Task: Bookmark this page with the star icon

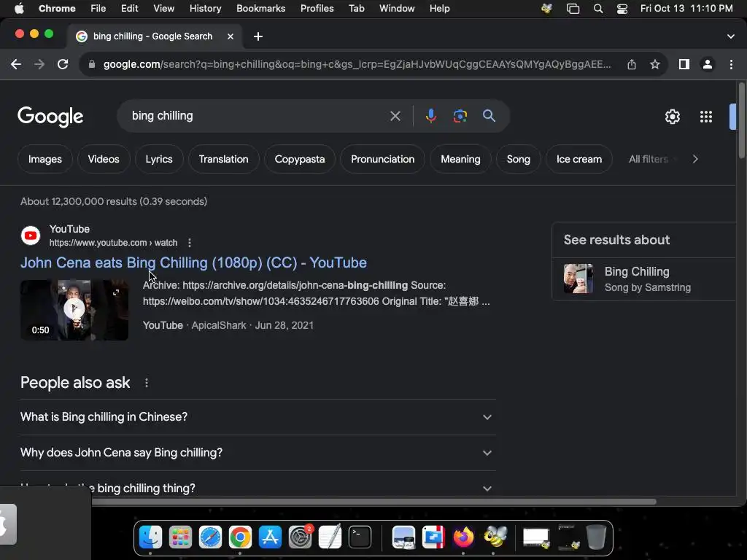Action: (655, 64)
